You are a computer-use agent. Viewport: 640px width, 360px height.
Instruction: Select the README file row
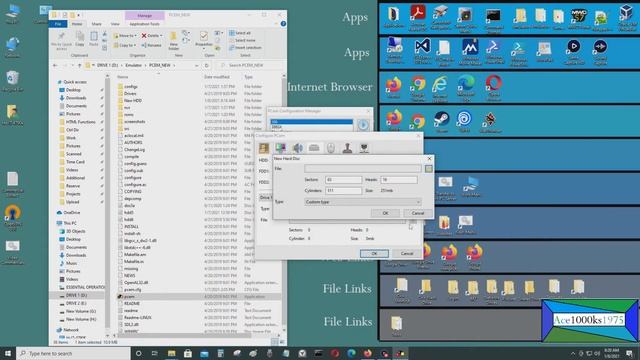pyautogui.click(x=199, y=304)
